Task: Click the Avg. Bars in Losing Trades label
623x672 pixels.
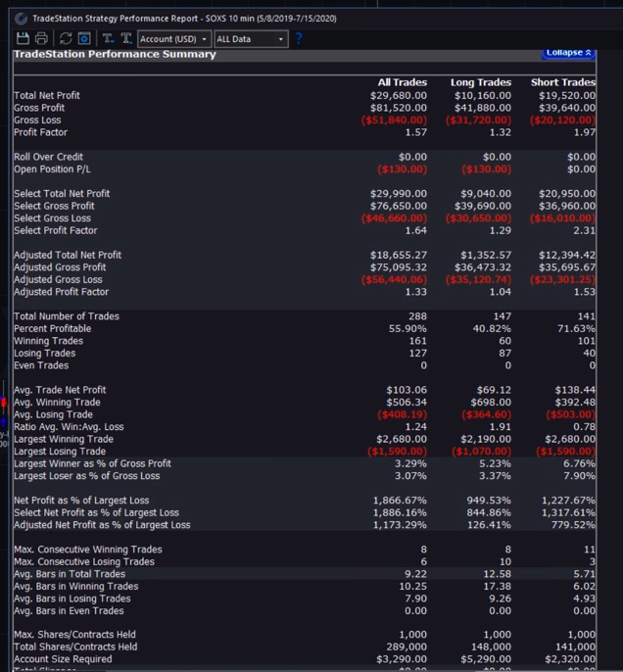Action: tap(72, 599)
